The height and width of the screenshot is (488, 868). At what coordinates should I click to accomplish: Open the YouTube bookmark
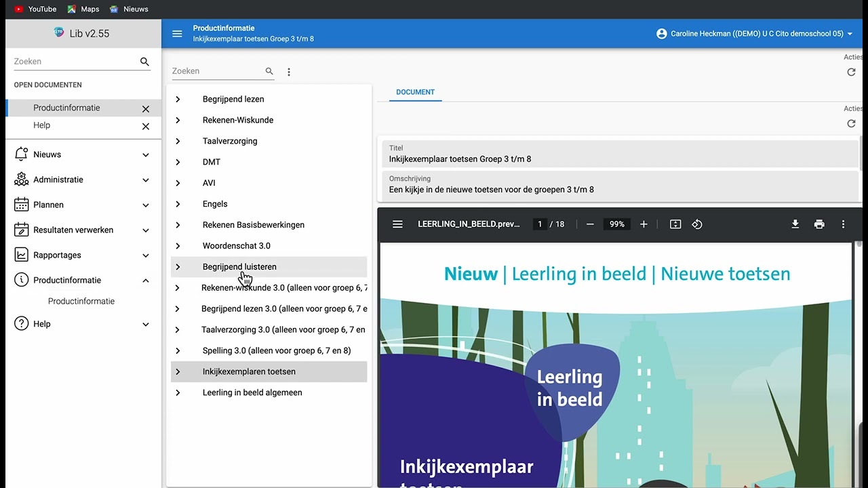[35, 9]
